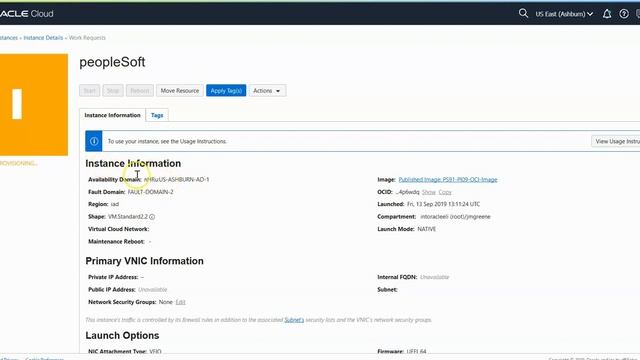Click the Launch Options heading
Screen dimensions: 640x360
[x=122, y=335]
